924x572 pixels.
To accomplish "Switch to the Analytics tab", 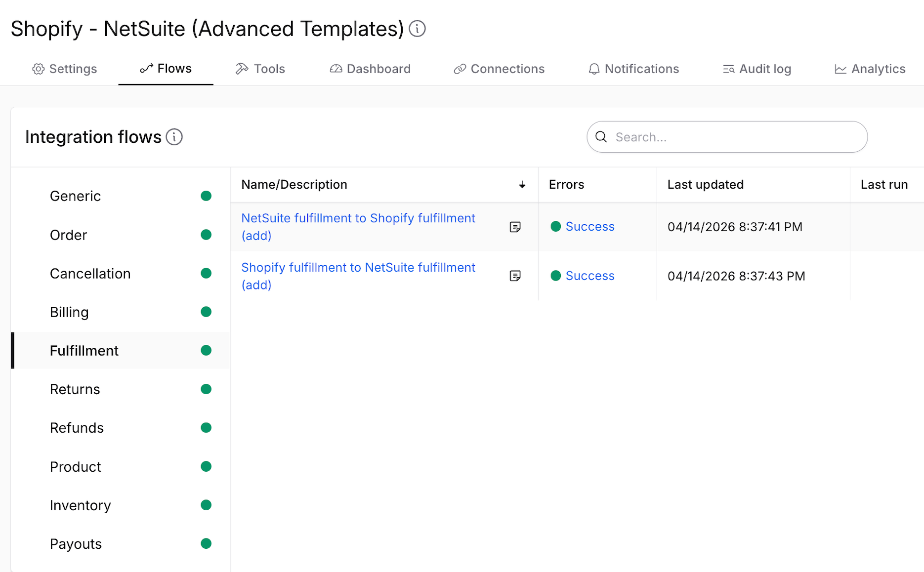I will 870,69.
